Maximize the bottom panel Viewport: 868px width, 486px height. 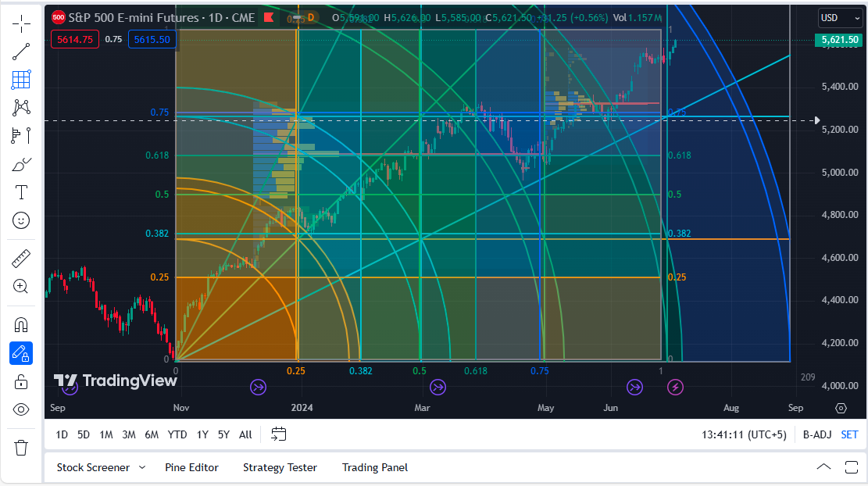[852, 466]
